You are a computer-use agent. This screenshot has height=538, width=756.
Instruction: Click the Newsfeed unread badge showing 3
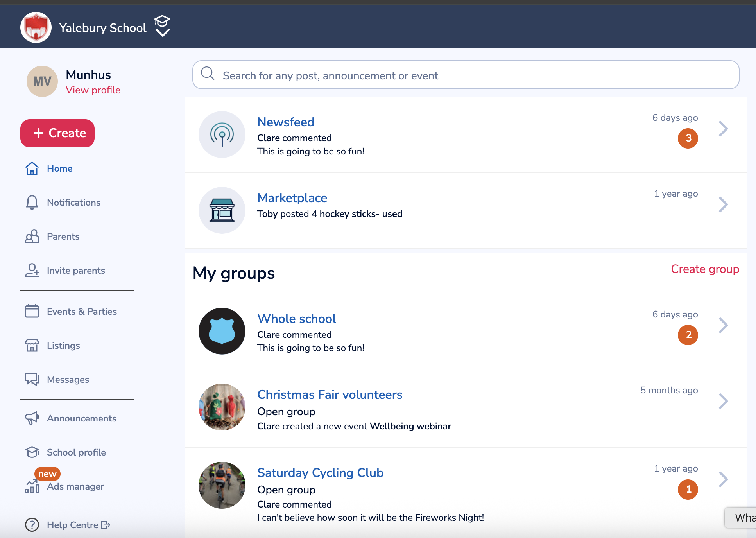click(688, 138)
